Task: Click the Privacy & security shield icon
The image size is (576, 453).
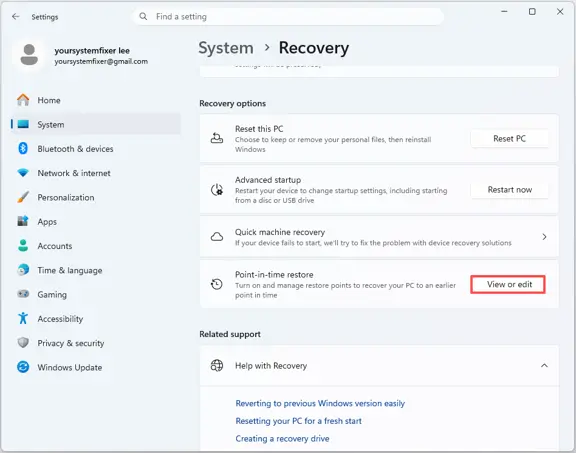Action: coord(23,343)
